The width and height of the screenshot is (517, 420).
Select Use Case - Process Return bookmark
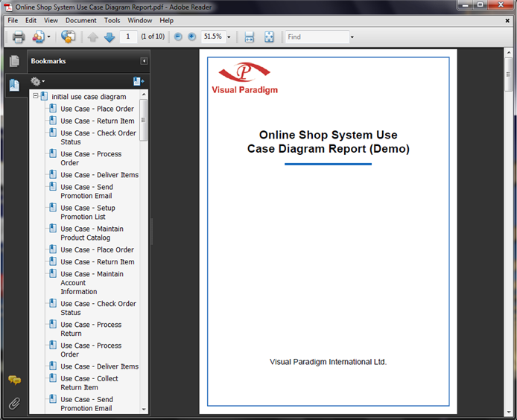(91, 328)
